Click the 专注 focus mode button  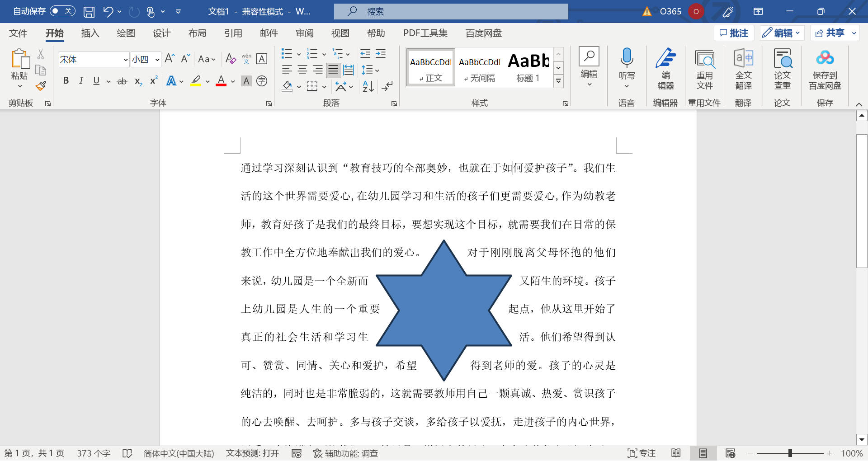tap(642, 453)
